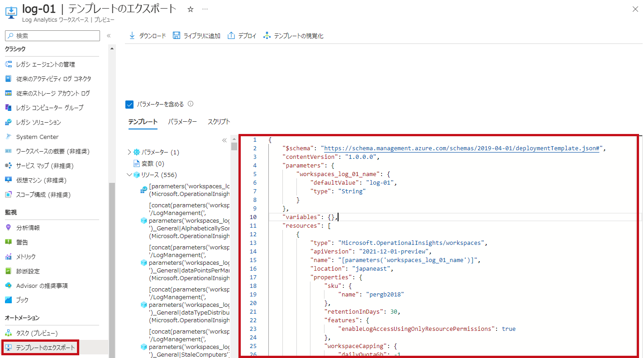This screenshot has height=358, width=644.
Task: Click テンプレートの視覚化 button label
Action: click(x=299, y=36)
